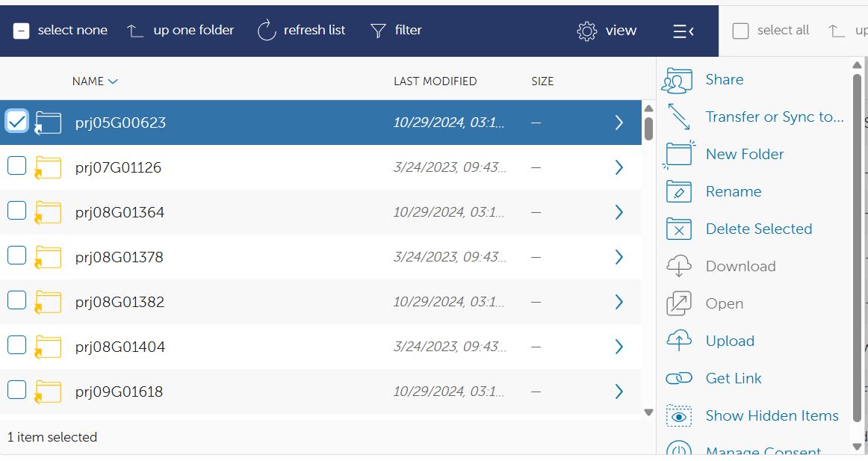Click the Show Hidden Items eye icon
Viewport: 868px width, 461px height.
tap(679, 415)
